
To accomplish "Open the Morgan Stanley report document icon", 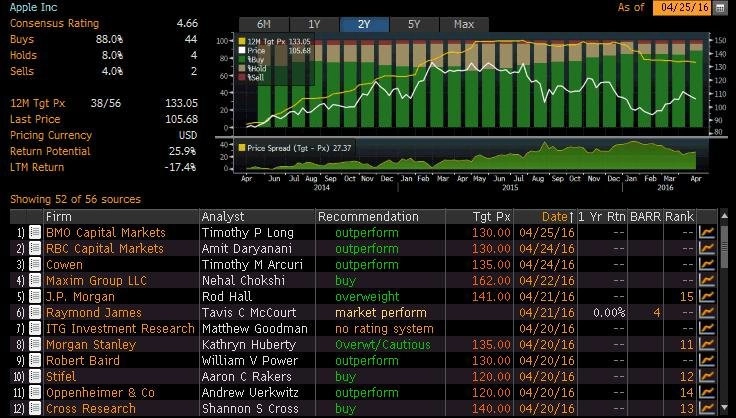I will [x=35, y=344].
